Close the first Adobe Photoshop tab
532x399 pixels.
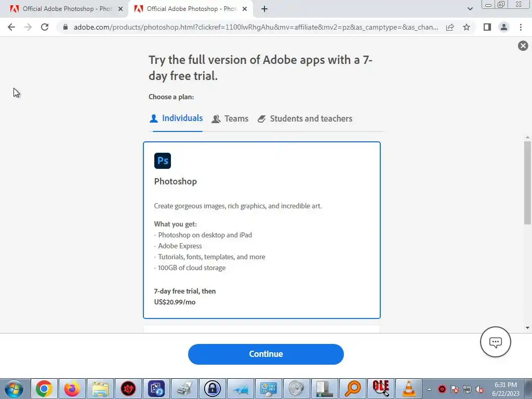[121, 9]
